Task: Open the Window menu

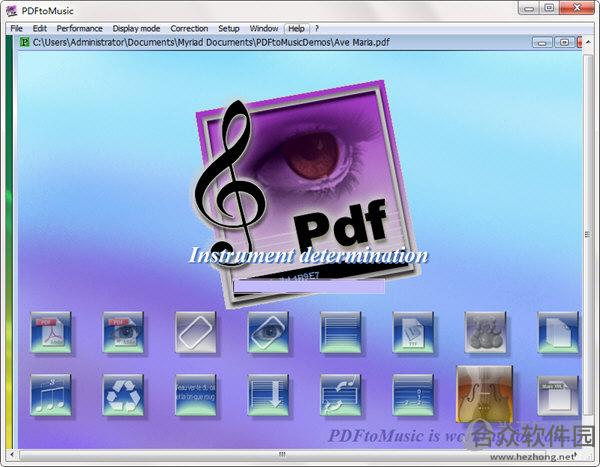Action: coord(264,29)
